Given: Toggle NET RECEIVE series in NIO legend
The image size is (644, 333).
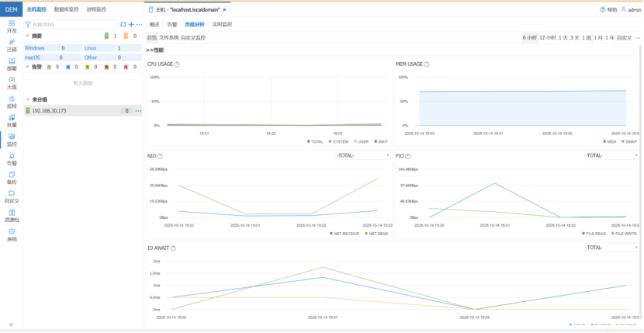Looking at the screenshot, I should click(345, 234).
